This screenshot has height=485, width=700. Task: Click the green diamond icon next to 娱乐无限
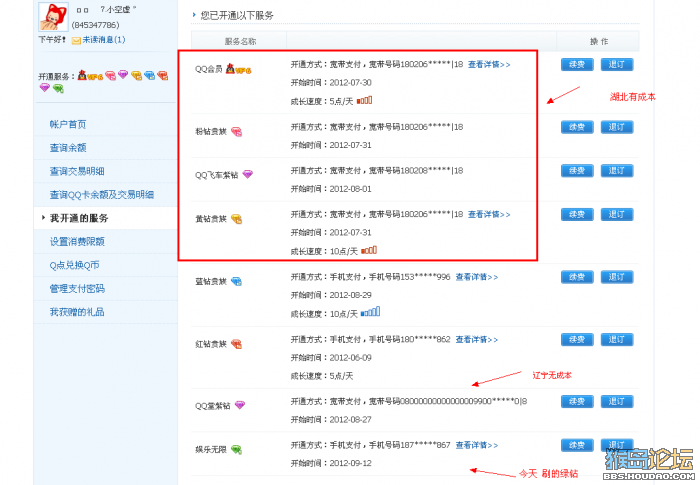pos(236,450)
